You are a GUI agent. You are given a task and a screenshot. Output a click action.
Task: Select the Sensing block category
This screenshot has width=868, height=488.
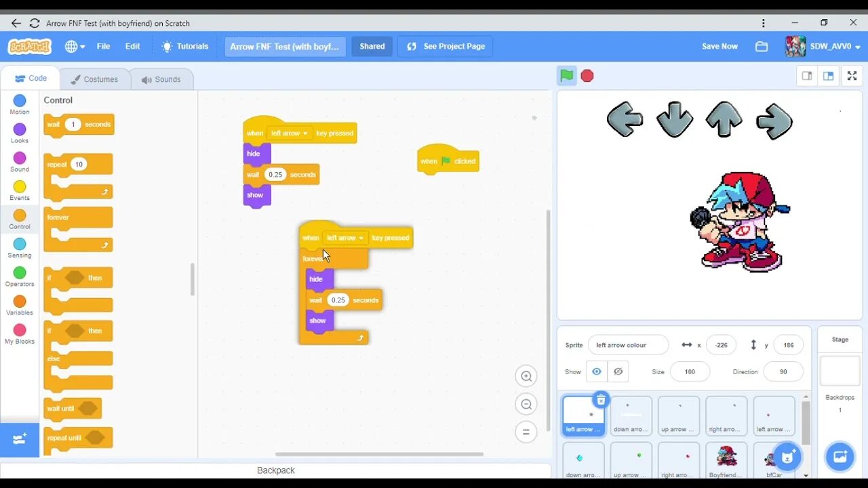click(x=20, y=248)
